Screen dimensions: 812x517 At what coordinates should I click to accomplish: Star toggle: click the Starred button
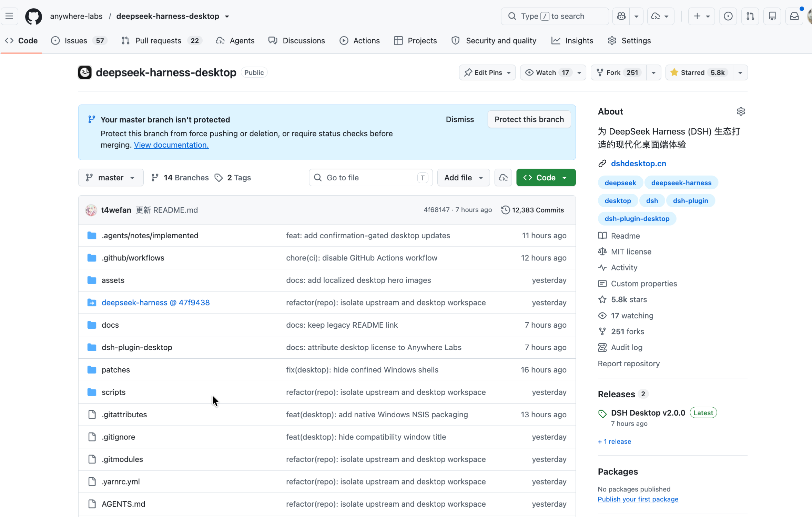pyautogui.click(x=699, y=72)
